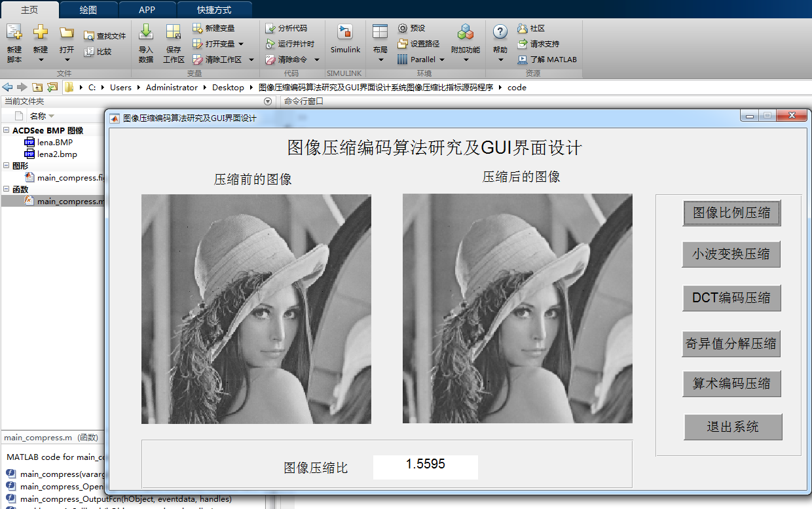The width and height of the screenshot is (812, 509).
Task: Open the 社区 (Community) link icon
Action: tap(522, 28)
